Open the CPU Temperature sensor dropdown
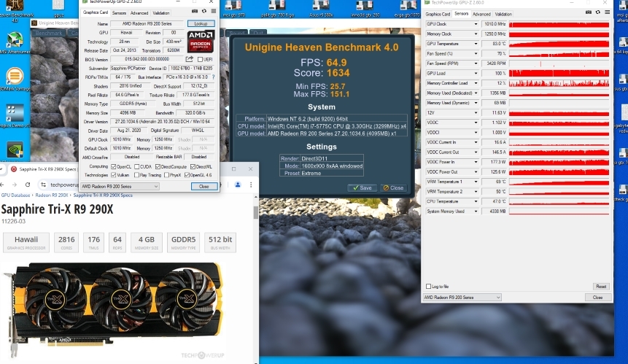628x364 pixels. click(476, 201)
